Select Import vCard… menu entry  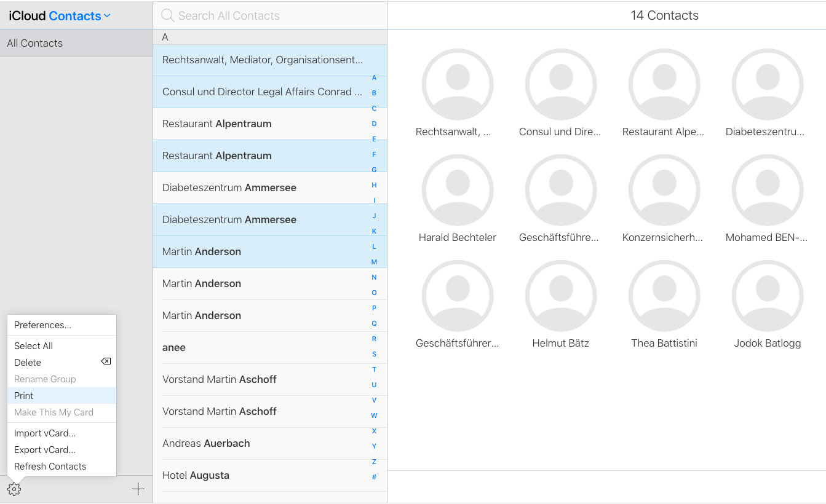point(45,433)
